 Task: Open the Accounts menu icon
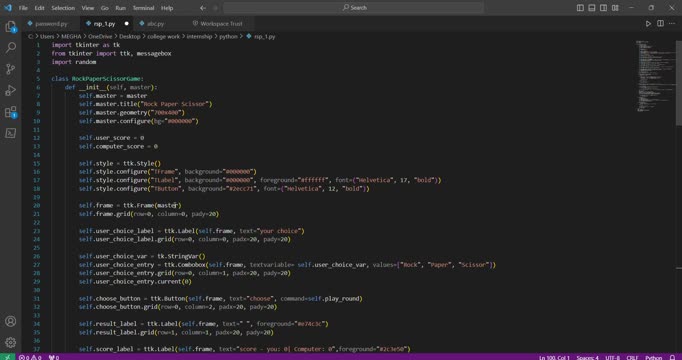[10, 321]
